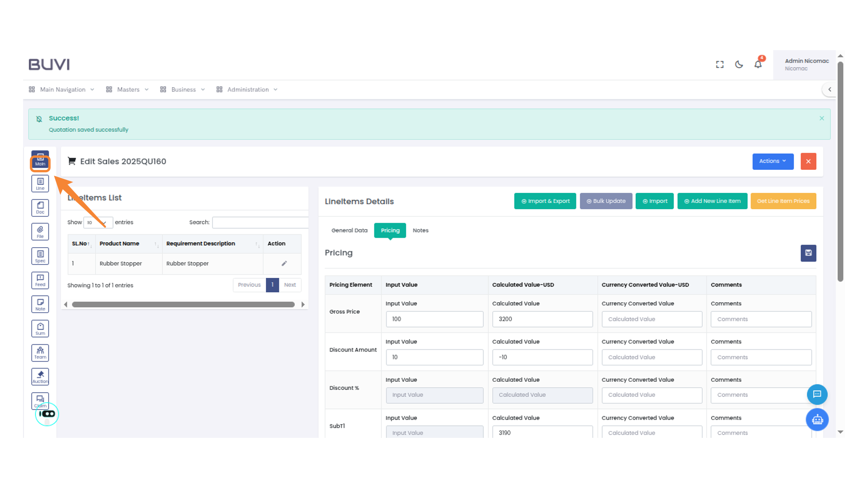Switch to the General Data tab
This screenshot has width=868, height=488.
click(349, 230)
